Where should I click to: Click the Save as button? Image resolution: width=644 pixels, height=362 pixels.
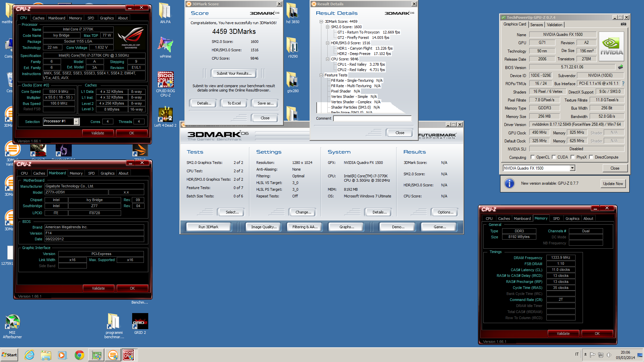[265, 103]
